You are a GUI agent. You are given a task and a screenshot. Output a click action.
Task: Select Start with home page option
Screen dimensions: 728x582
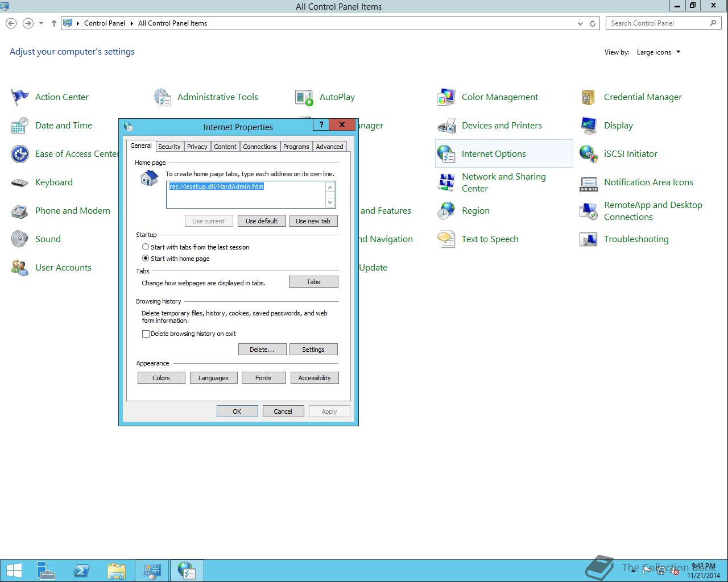(x=146, y=259)
